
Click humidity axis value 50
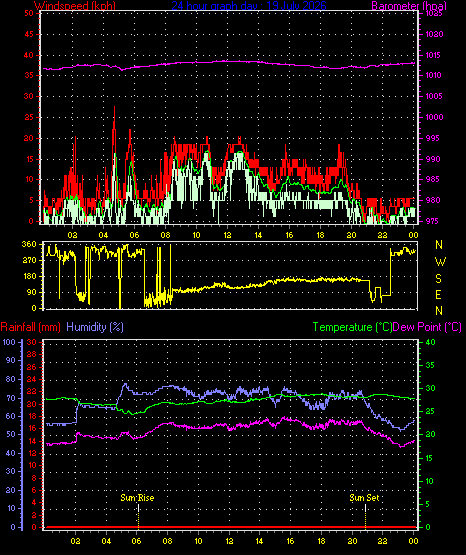tap(11, 434)
